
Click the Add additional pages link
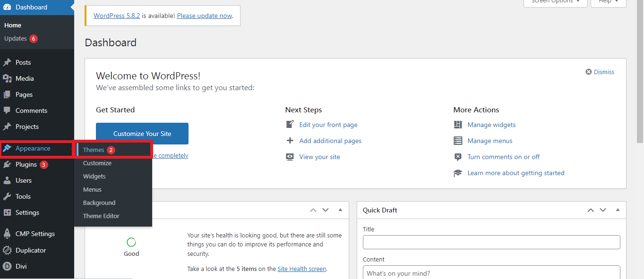[330, 141]
